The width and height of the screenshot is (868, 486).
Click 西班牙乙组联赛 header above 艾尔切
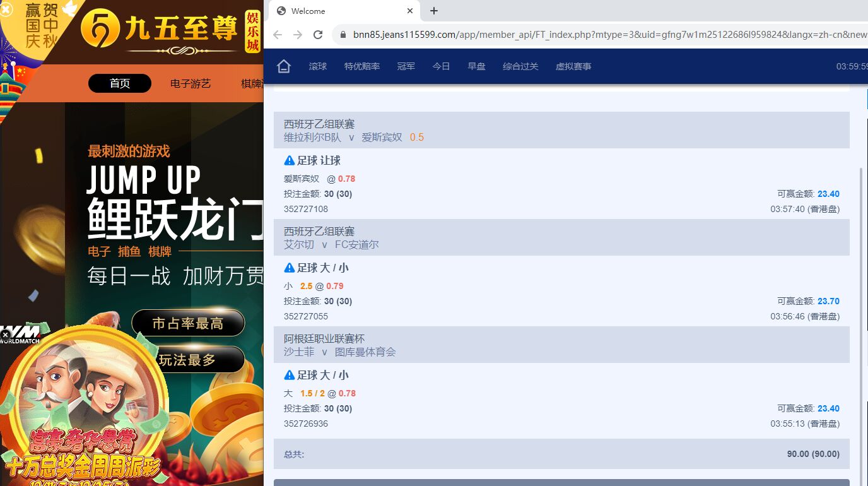point(319,232)
